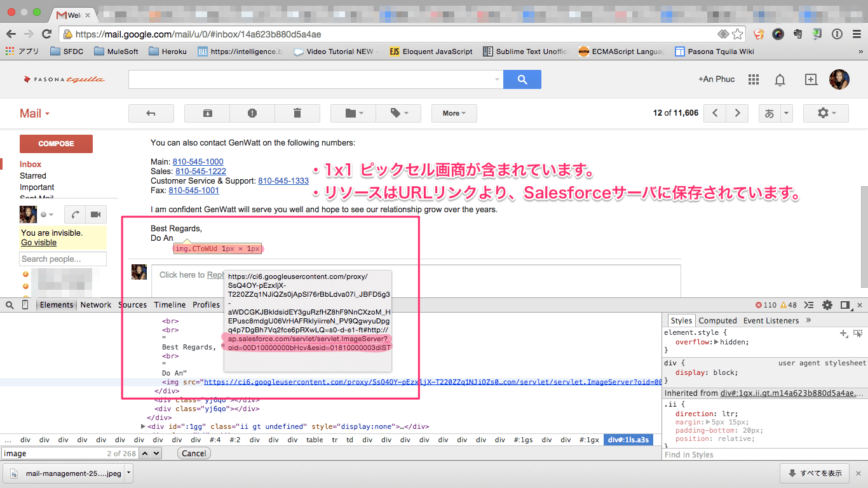Click the red COMPOSE button
868x488 pixels.
point(56,144)
